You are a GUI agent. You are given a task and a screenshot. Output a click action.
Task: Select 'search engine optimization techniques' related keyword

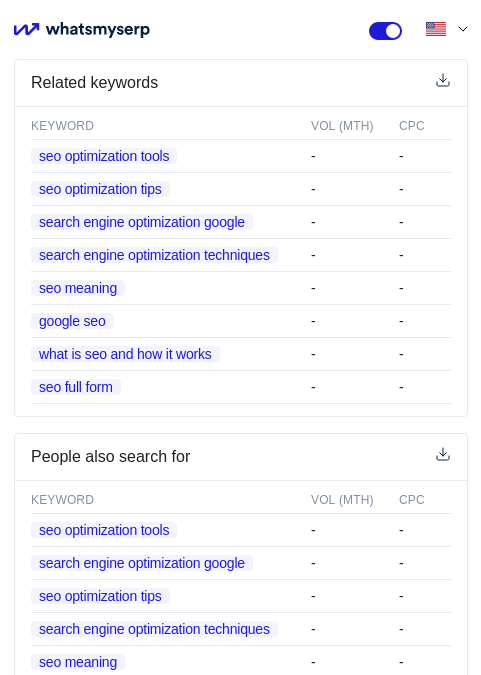click(x=154, y=255)
